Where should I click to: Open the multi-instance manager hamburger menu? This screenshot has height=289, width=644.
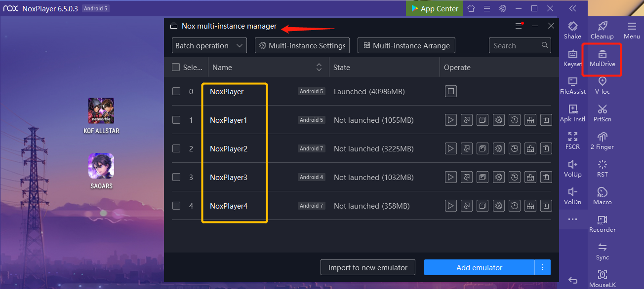(519, 26)
